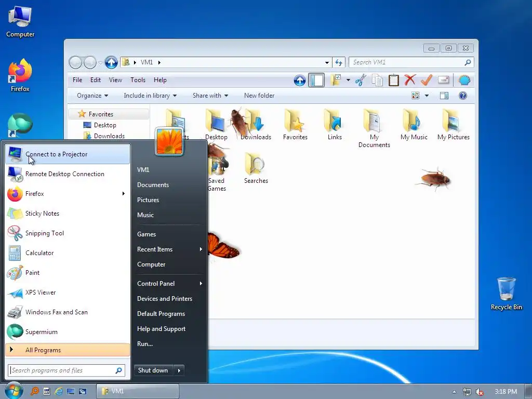Click the address bar refresh button
This screenshot has height=399, width=532.
click(339, 62)
